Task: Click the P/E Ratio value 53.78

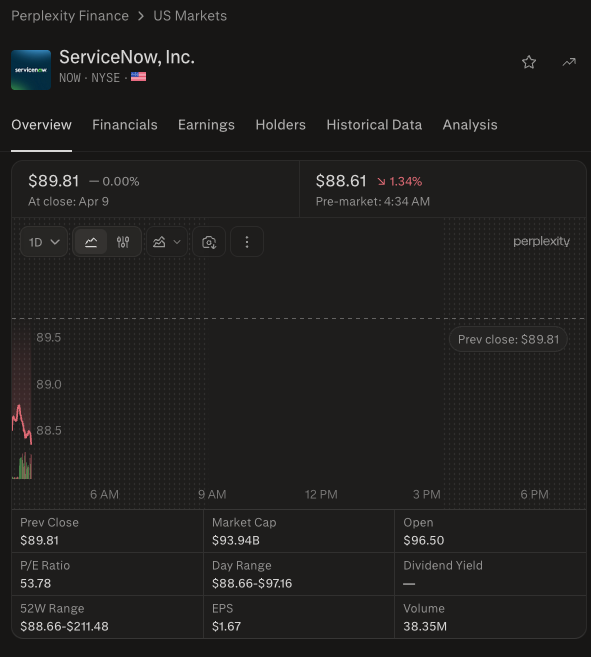Action: tap(36, 583)
